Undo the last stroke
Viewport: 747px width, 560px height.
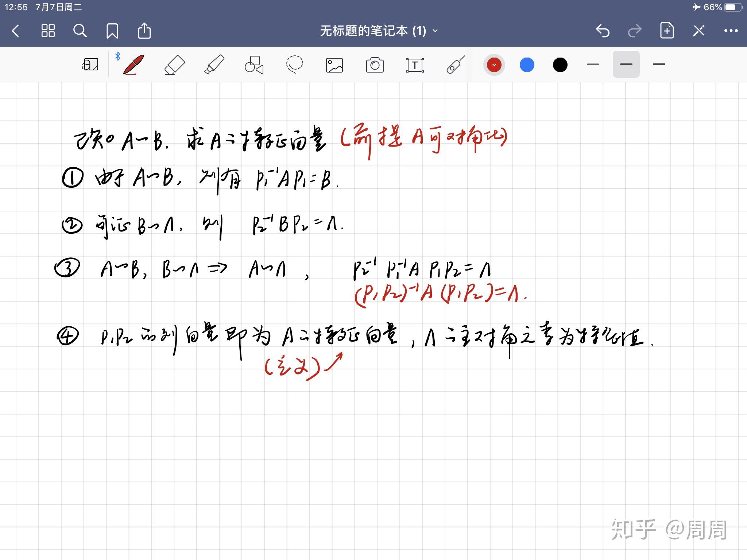tap(603, 31)
